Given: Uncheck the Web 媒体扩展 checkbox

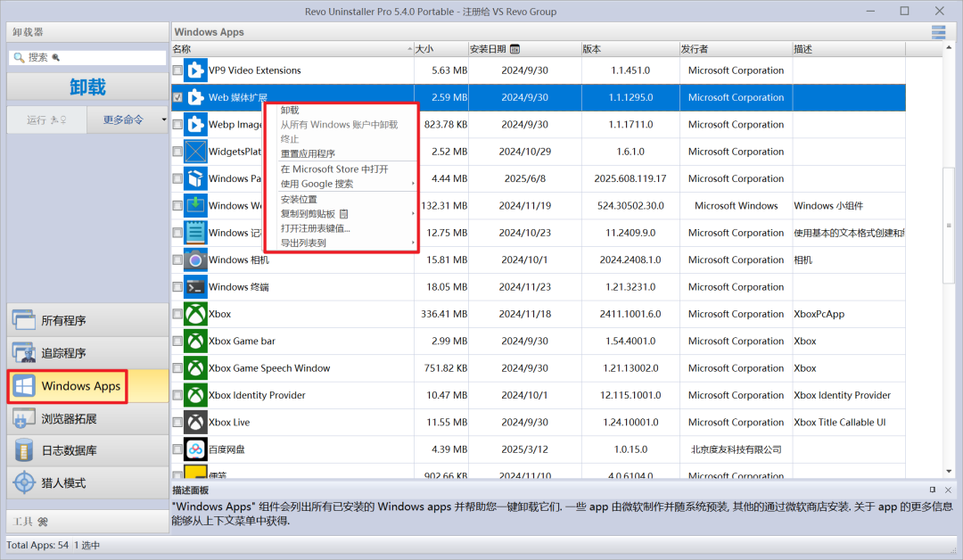Looking at the screenshot, I should 177,97.
